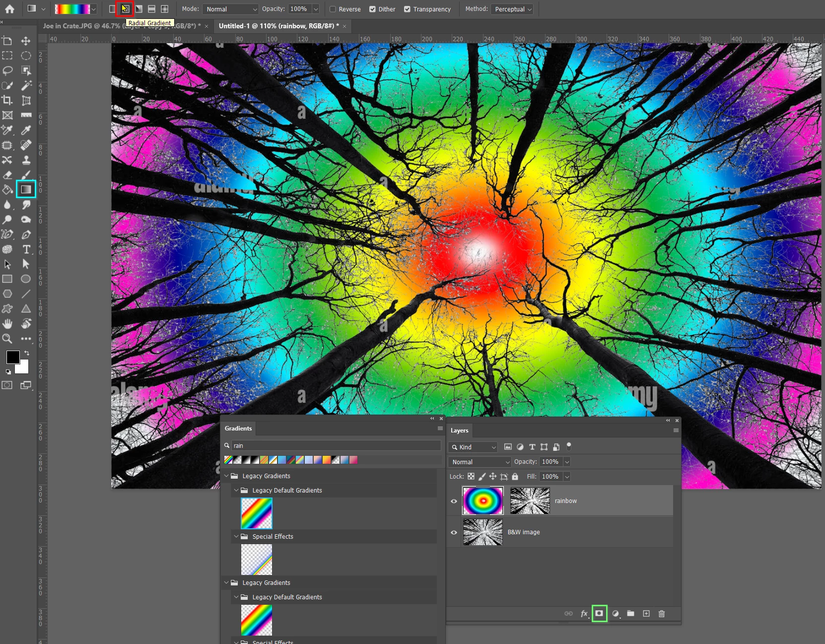Toggle the layer filter on/off switch

(569, 446)
